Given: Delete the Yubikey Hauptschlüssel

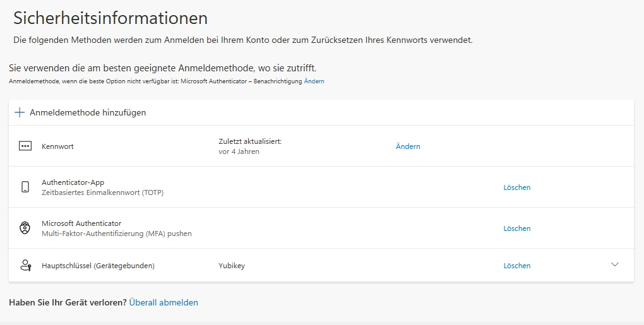Looking at the screenshot, I should 517,266.
